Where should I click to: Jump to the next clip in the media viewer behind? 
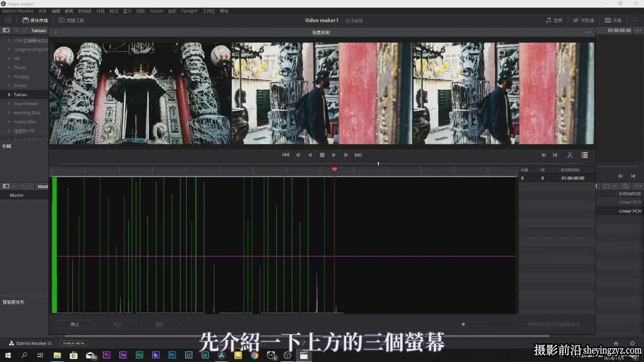621,176
